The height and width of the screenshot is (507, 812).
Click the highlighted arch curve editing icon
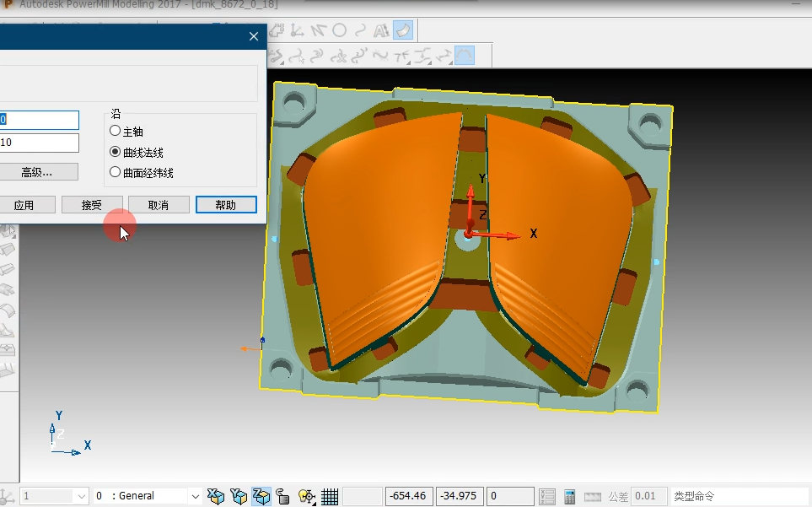click(x=465, y=56)
